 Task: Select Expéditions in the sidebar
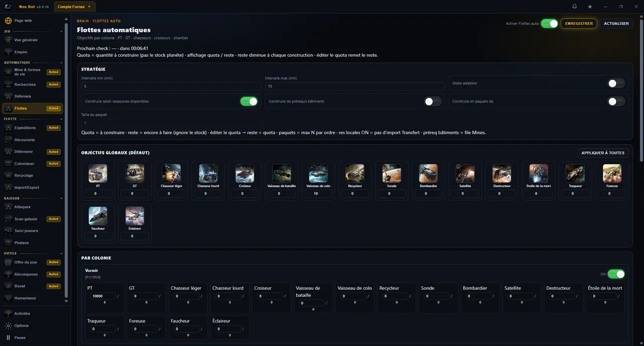tap(33, 128)
